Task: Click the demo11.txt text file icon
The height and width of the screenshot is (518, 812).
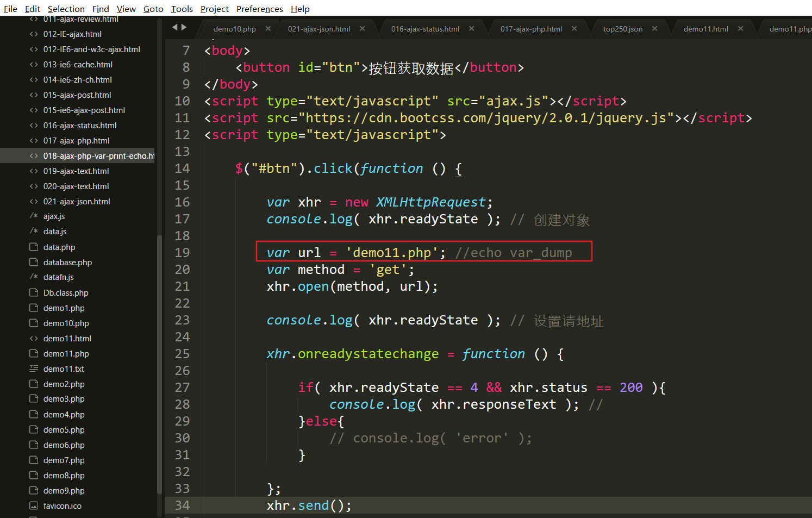Action: [x=34, y=369]
